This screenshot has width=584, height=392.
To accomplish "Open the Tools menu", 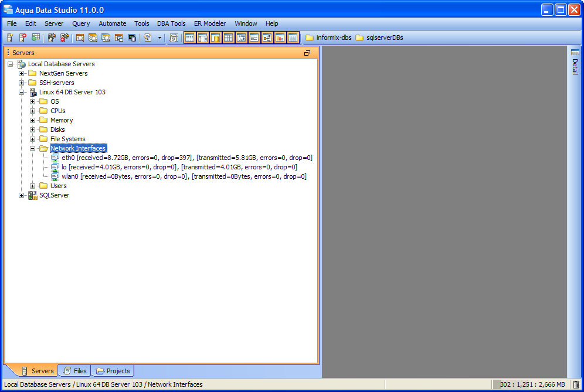I will [x=141, y=23].
